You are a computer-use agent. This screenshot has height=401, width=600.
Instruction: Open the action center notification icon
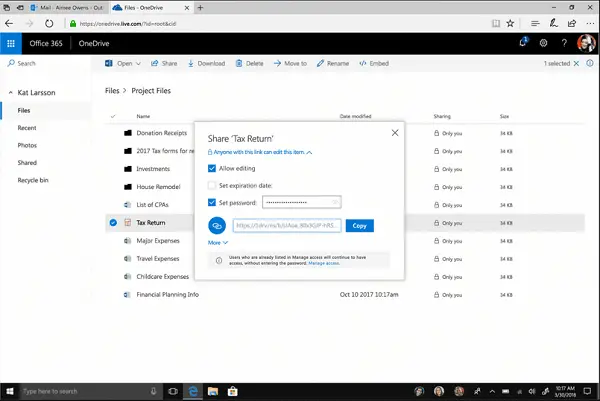[x=587, y=391]
